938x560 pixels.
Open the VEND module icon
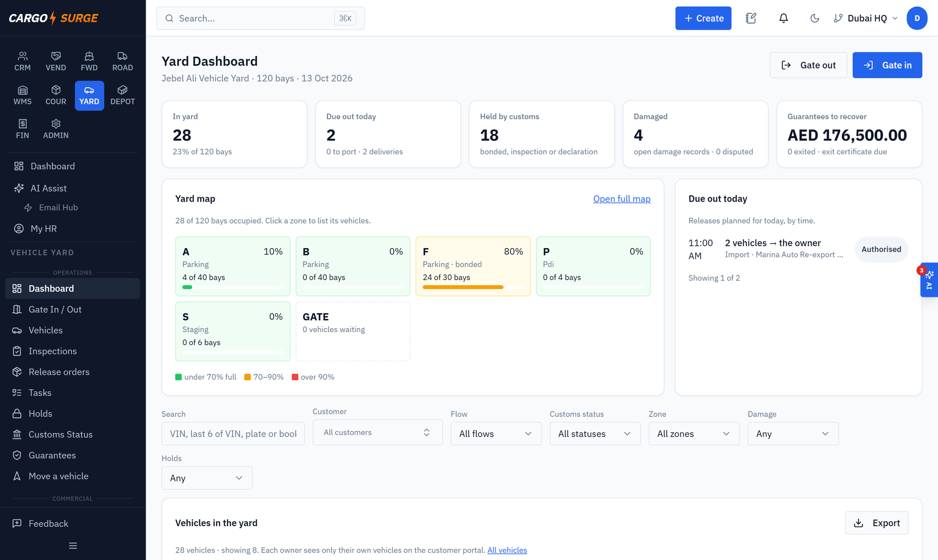pos(56,62)
